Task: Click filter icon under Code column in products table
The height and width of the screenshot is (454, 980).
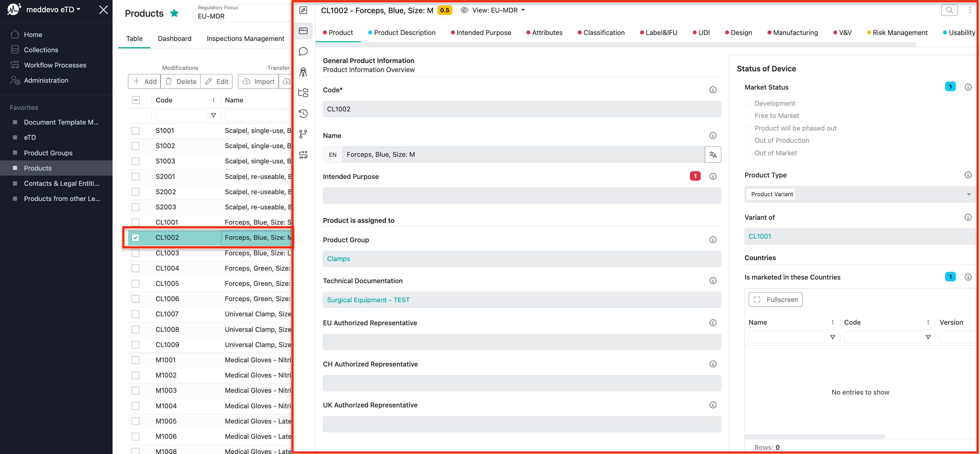Action: pyautogui.click(x=213, y=115)
